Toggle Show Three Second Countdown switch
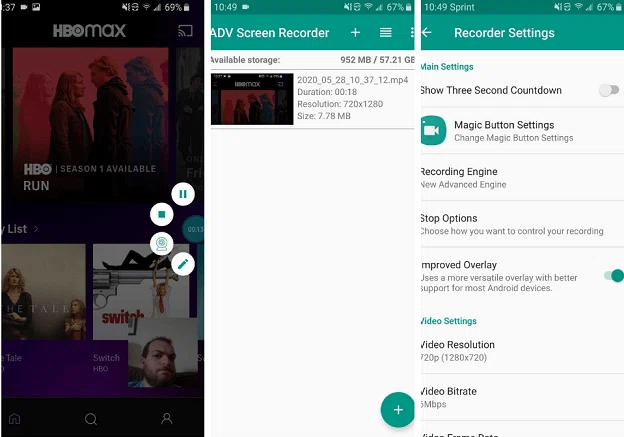 click(x=609, y=90)
